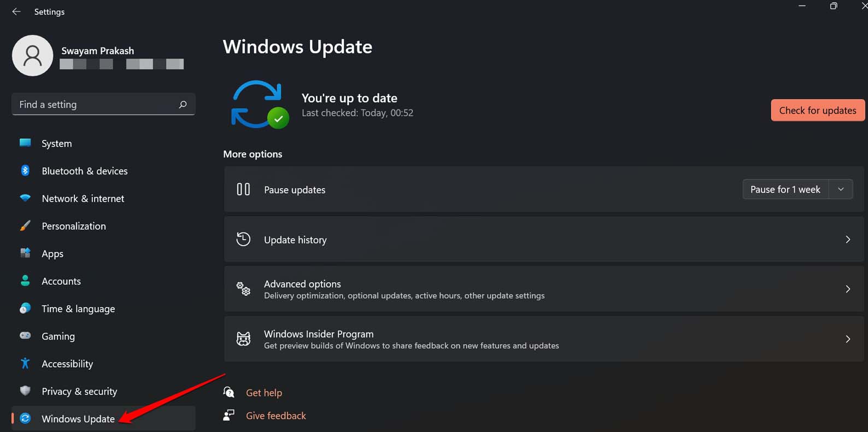
Task: Click the Windows Insider Program cat icon
Action: pyautogui.click(x=243, y=339)
